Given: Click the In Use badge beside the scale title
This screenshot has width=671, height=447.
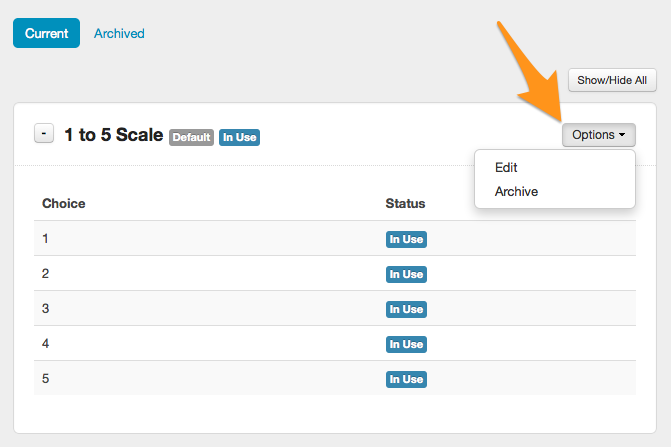Looking at the screenshot, I should pyautogui.click(x=240, y=137).
